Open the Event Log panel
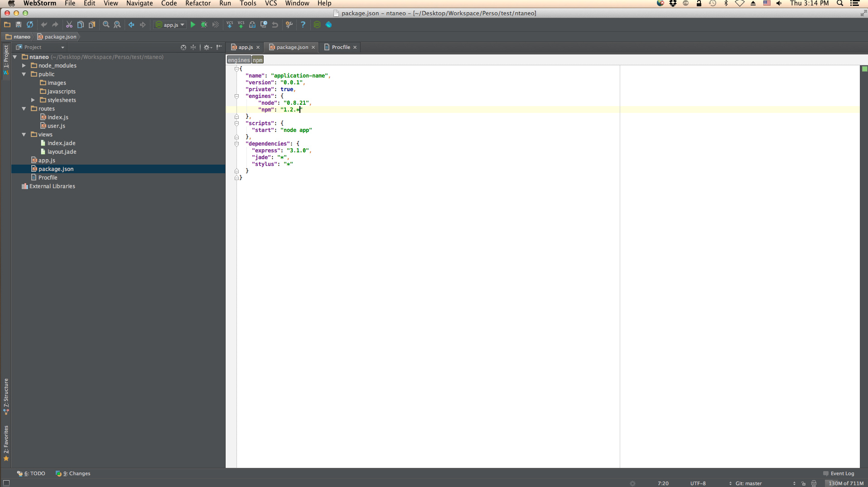 coord(839,473)
